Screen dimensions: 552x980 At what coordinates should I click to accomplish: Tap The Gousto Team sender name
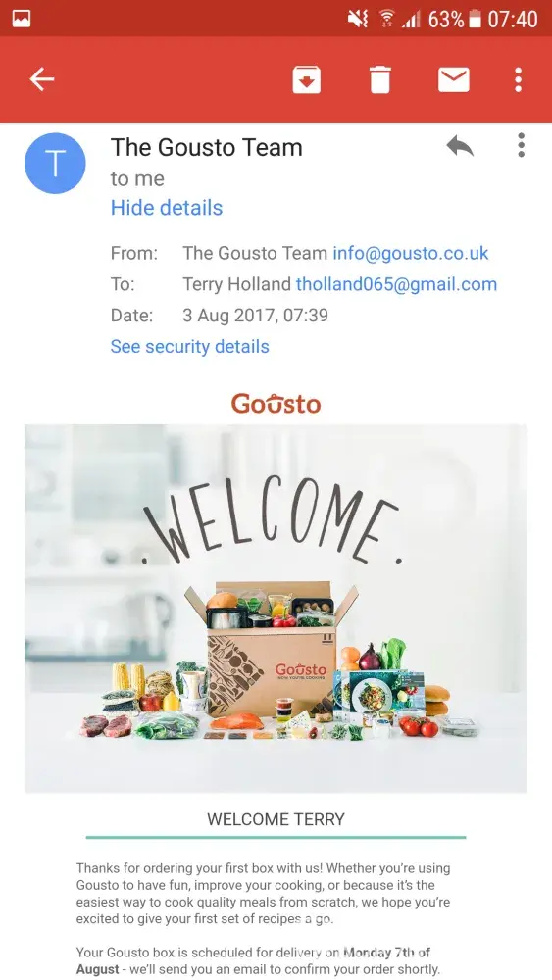click(206, 148)
